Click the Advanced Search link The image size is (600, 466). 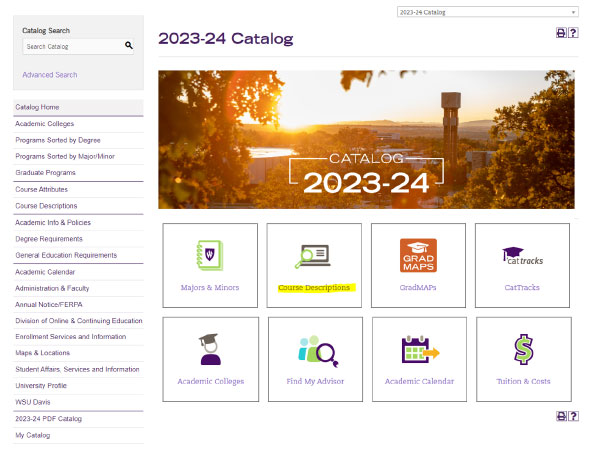pos(49,75)
